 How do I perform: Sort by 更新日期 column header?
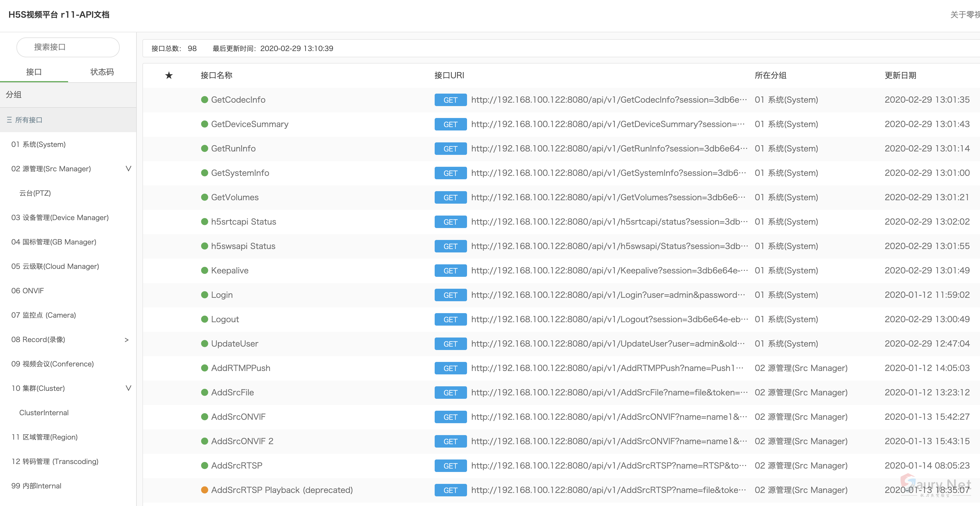point(900,75)
